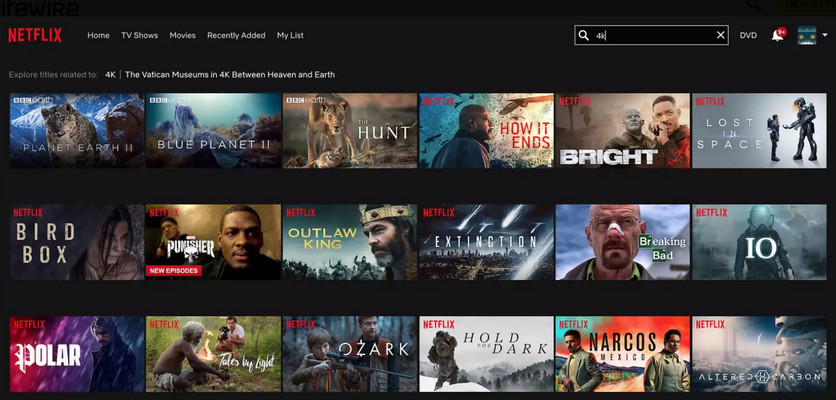Click the Netflix logo
Viewport: 836px width, 400px height.
pyautogui.click(x=35, y=35)
